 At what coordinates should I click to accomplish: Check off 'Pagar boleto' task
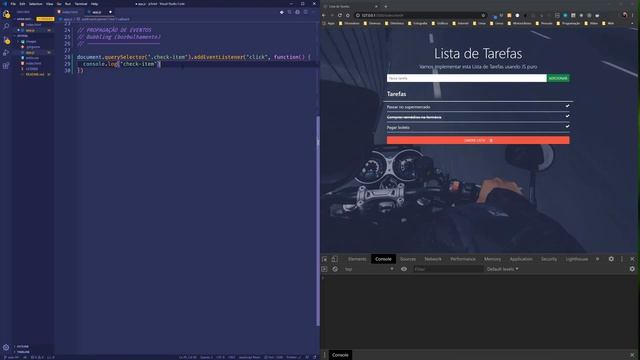tap(567, 127)
